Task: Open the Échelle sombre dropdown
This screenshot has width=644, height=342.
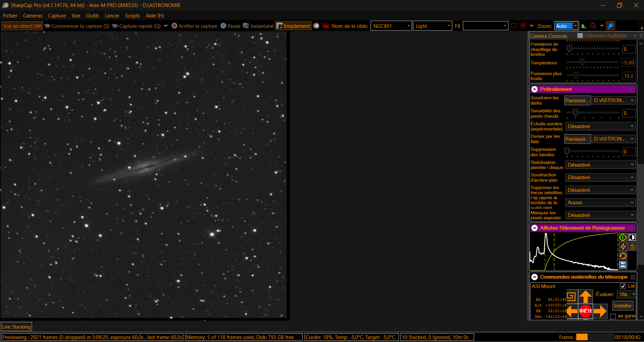Action: [x=600, y=126]
